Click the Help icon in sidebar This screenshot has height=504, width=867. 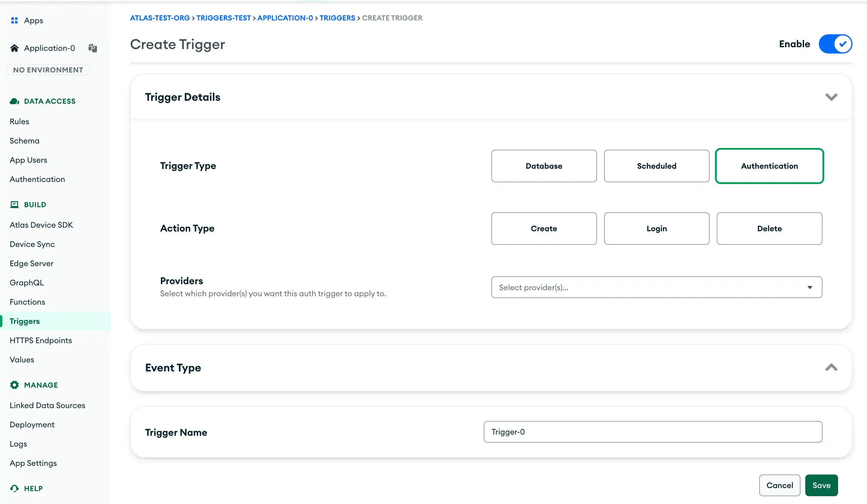click(14, 488)
